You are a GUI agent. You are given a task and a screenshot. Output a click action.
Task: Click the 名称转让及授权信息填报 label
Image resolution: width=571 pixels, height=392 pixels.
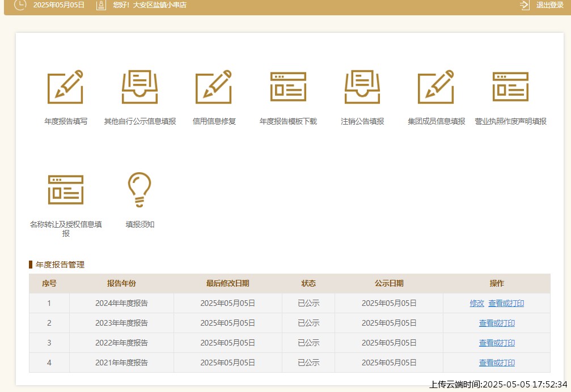pos(66,229)
